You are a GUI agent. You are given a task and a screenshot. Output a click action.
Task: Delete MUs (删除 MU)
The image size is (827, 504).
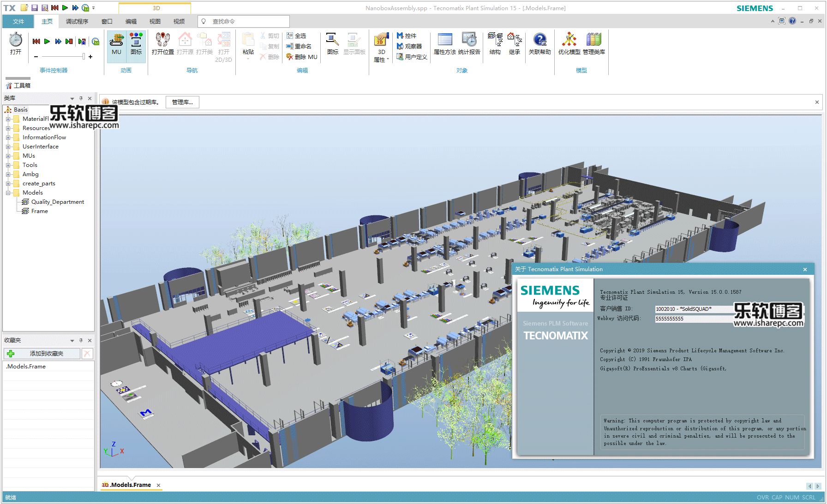pos(302,57)
